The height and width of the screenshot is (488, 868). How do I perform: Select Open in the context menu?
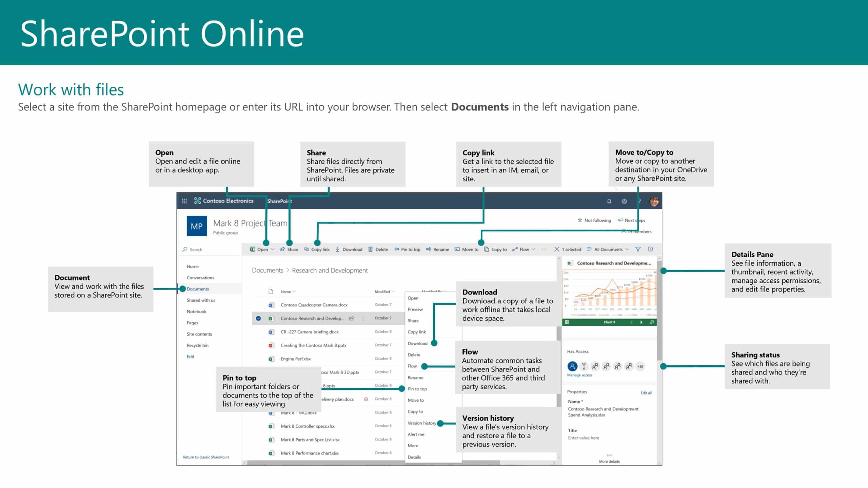coord(413,298)
